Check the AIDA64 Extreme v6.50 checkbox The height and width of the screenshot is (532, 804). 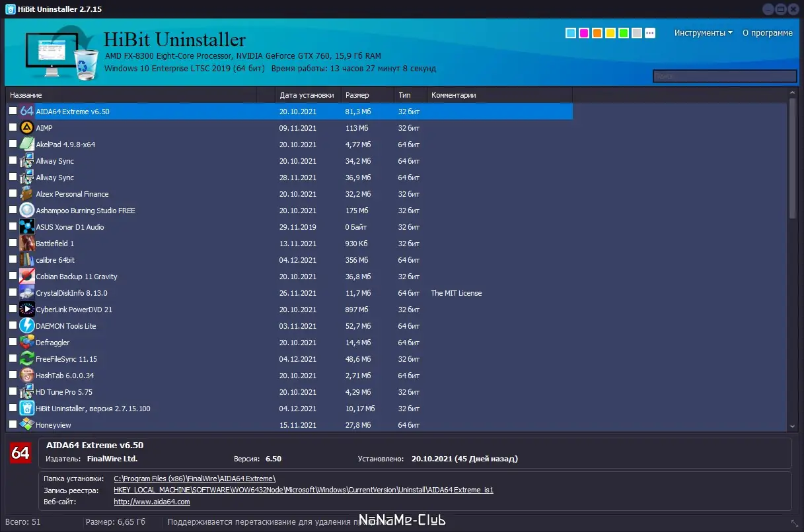pos(13,111)
